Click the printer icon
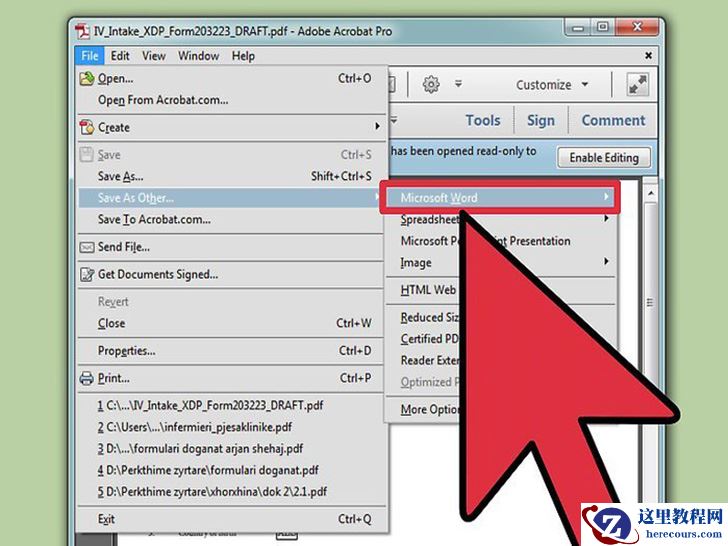 click(x=86, y=378)
